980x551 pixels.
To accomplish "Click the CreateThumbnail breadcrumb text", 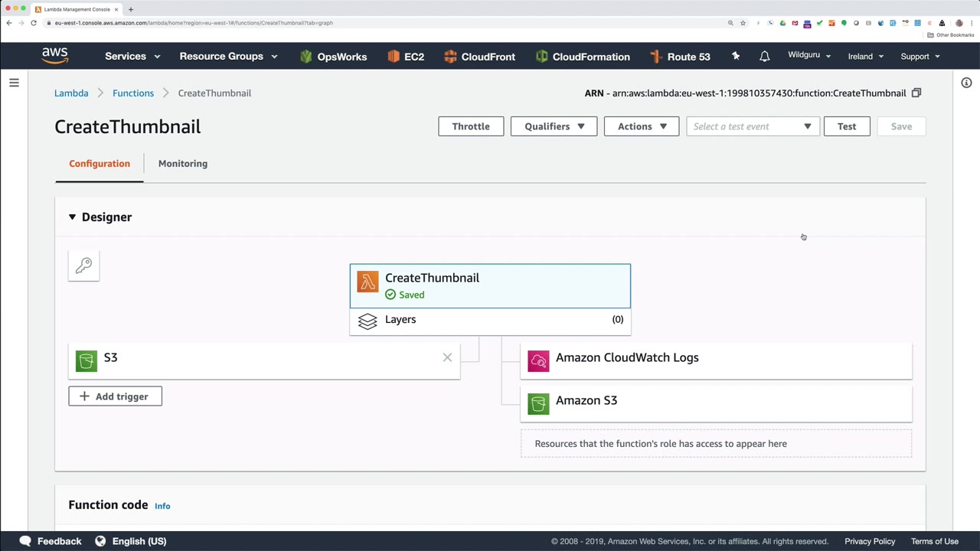I will coord(214,93).
